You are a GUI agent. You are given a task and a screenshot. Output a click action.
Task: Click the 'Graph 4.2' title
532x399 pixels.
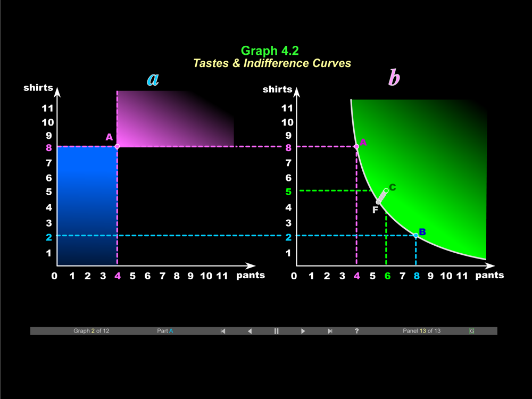[x=270, y=51]
